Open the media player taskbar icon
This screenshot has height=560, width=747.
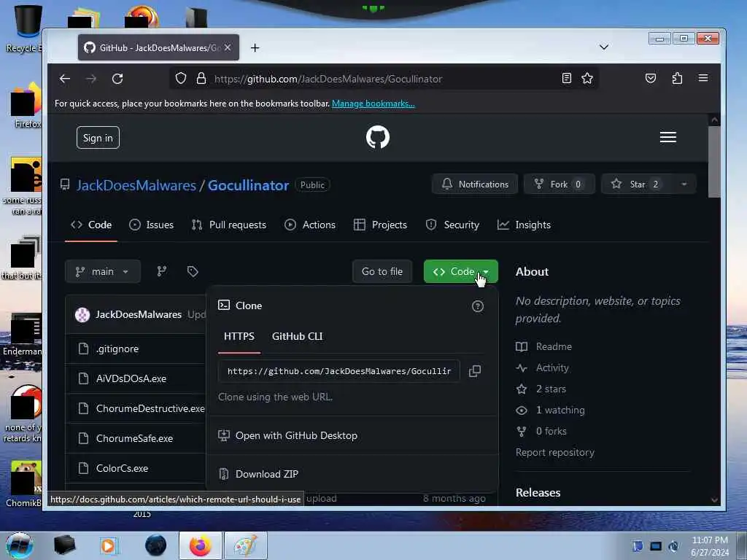click(x=108, y=545)
